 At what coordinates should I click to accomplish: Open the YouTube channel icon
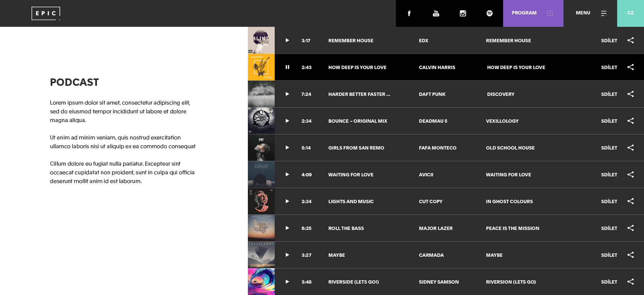point(436,13)
